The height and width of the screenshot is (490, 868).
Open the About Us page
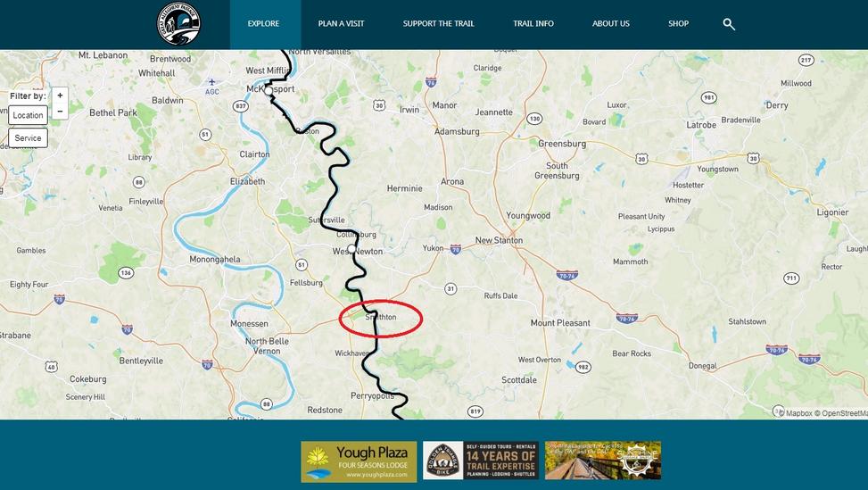(x=610, y=24)
